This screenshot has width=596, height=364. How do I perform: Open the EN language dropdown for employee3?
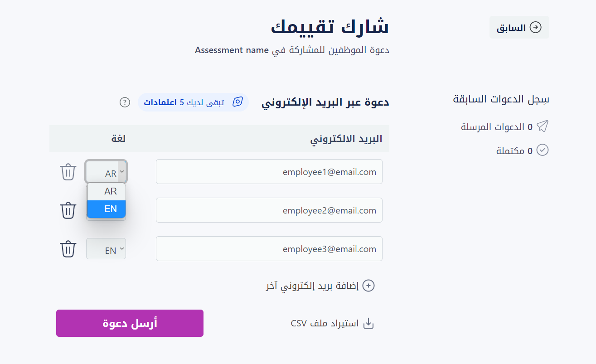[106, 249]
